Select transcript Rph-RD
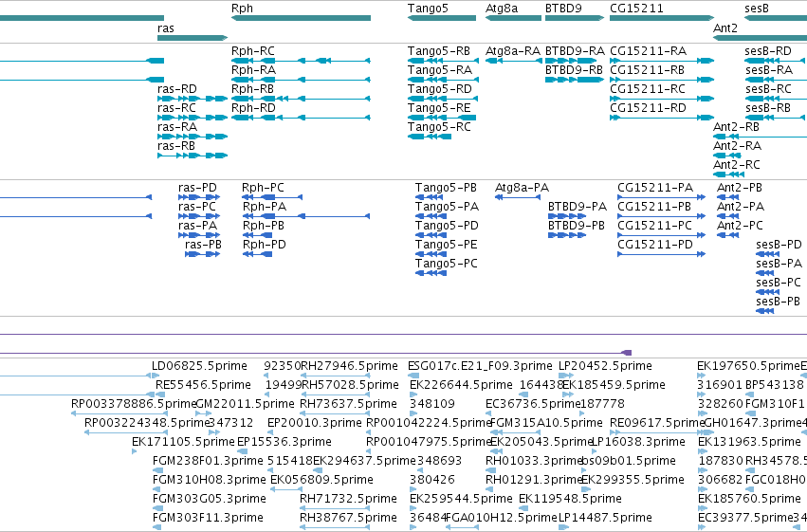The width and height of the screenshot is (807, 532). tap(253, 108)
